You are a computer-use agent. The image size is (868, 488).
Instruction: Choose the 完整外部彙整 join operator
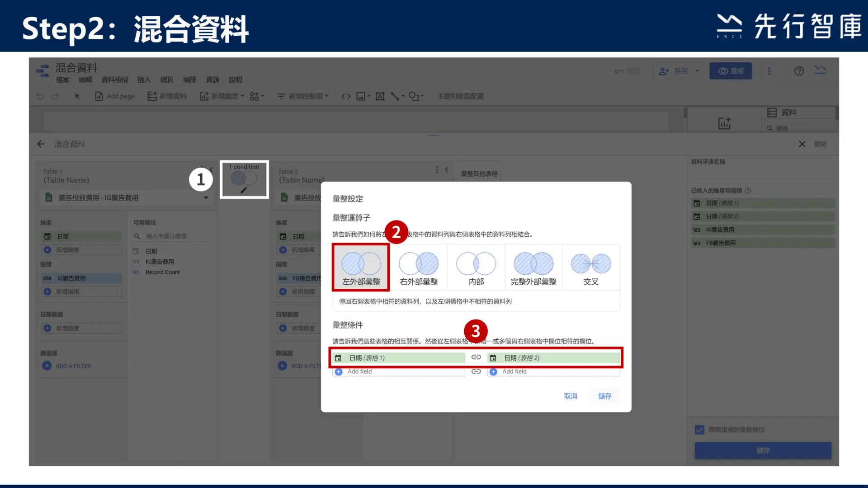tap(533, 267)
